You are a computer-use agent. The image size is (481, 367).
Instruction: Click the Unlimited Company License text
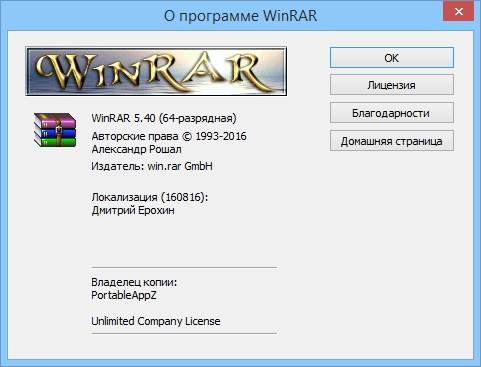pos(156,321)
